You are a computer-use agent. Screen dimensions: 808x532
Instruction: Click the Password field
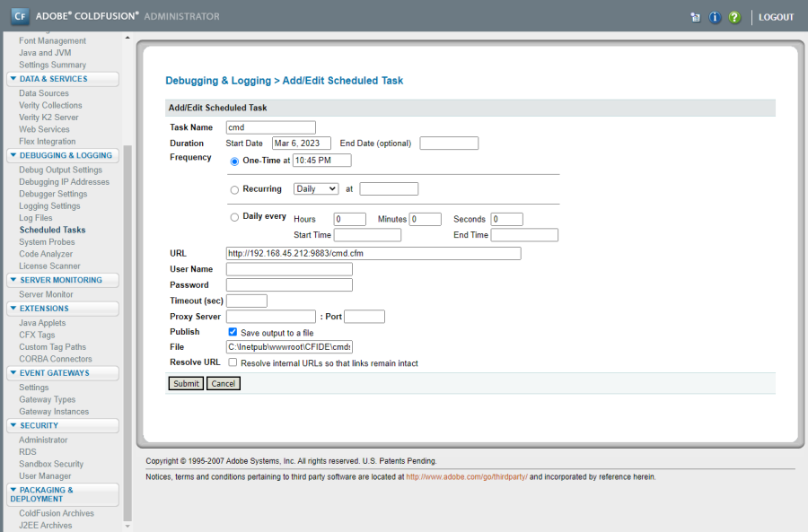coord(289,284)
